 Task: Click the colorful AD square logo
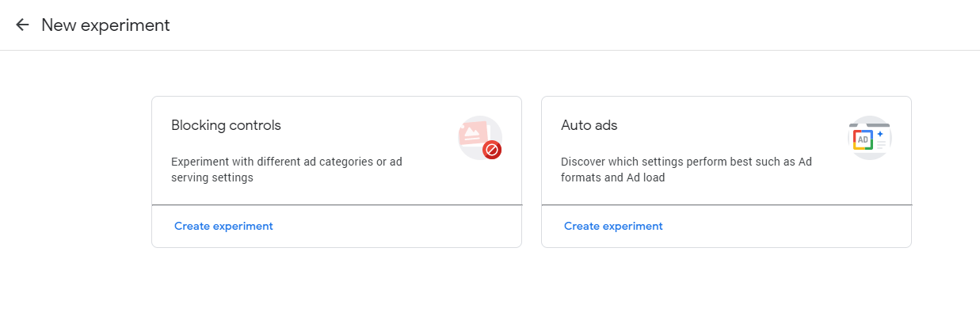pyautogui.click(x=863, y=140)
